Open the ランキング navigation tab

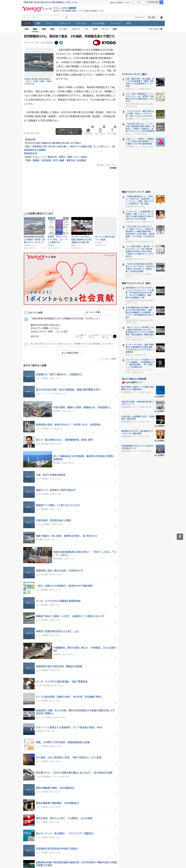click(116, 24)
